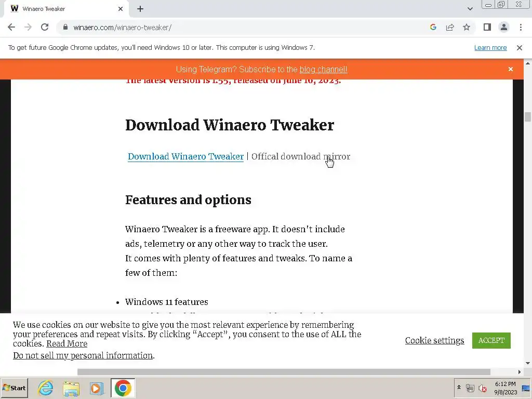
Task: Click the horizontal scrollbar thumb
Action: click(x=284, y=372)
